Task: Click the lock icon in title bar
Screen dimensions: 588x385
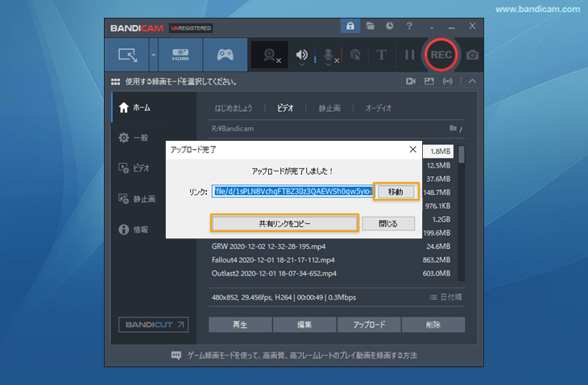Action: (350, 26)
